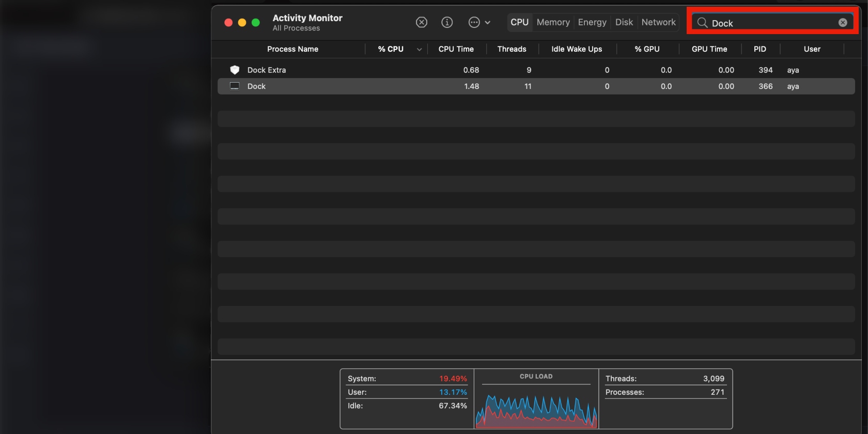This screenshot has width=868, height=434.
Task: Sort by the PID column
Action: click(x=760, y=49)
